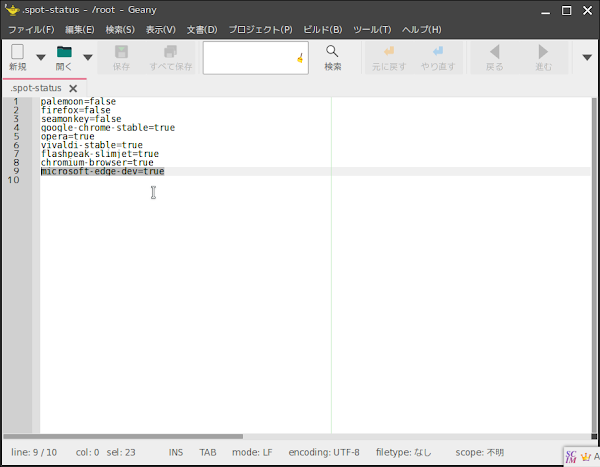Screen dimensions: 600x467
Task: Clear the search field with the broom icon
Action: (x=300, y=58)
